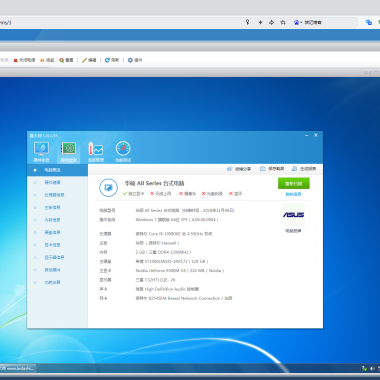This screenshot has width=380, height=380.
Task: Select computer overview in the sidebar
Action: coord(57,170)
